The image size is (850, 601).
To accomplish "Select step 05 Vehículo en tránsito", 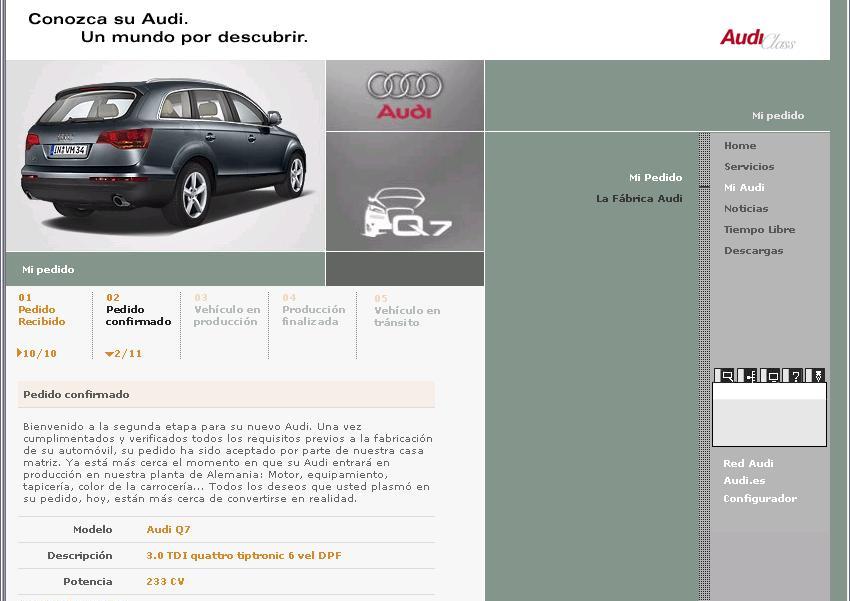I will (407, 311).
